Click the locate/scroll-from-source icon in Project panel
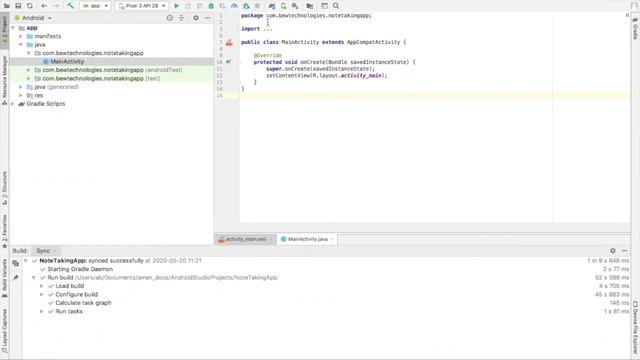Screen dimensions: 640x360 (x=170, y=18)
